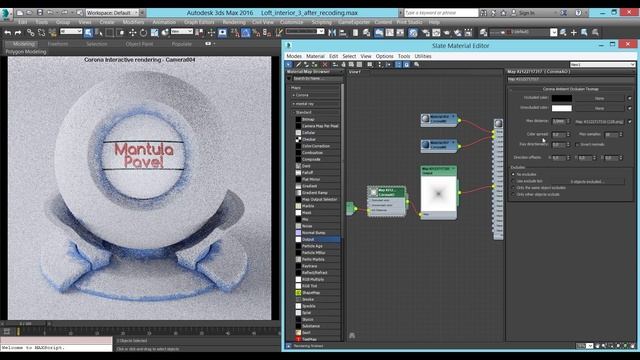
Task: Click the Corona AO map node
Action: 387,201
